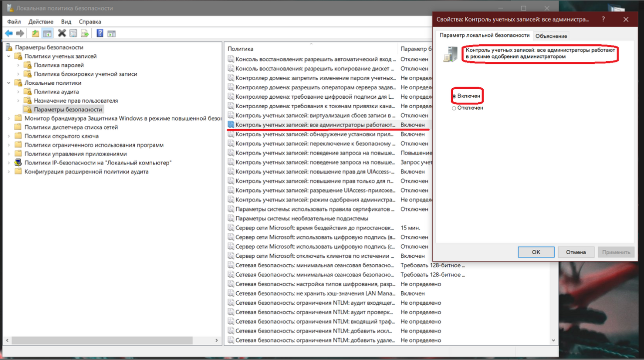Screen dimensions: 644x360
Task: Click the Применить button
Action: tap(616, 252)
